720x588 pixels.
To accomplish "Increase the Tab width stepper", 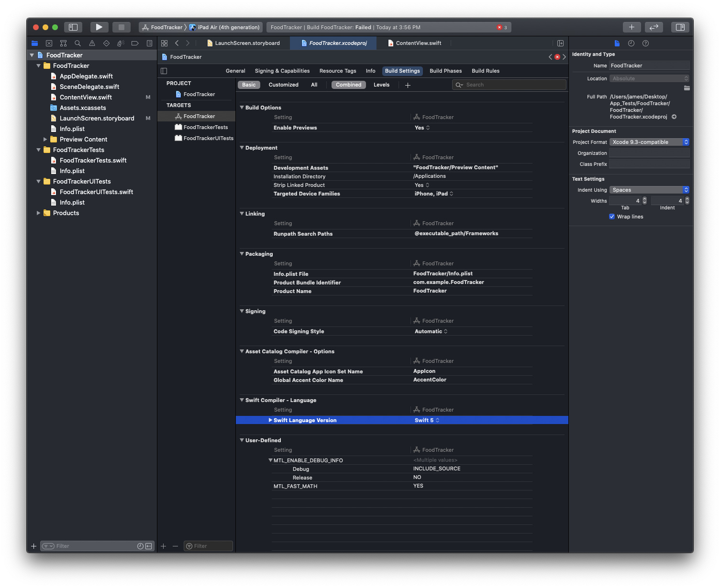I will 644,199.
